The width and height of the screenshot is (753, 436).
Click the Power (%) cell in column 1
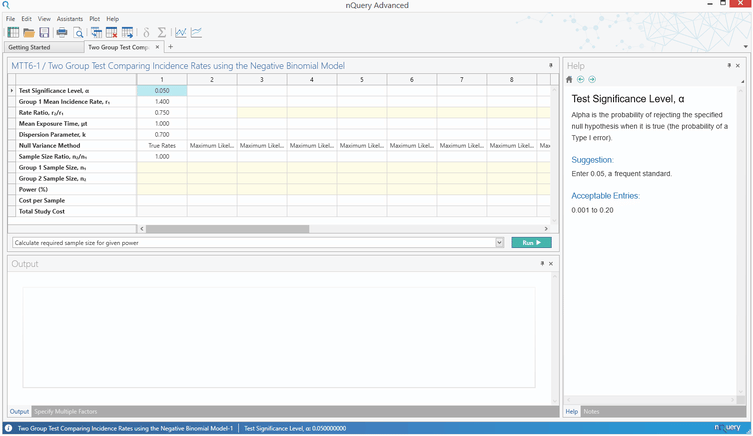click(162, 190)
